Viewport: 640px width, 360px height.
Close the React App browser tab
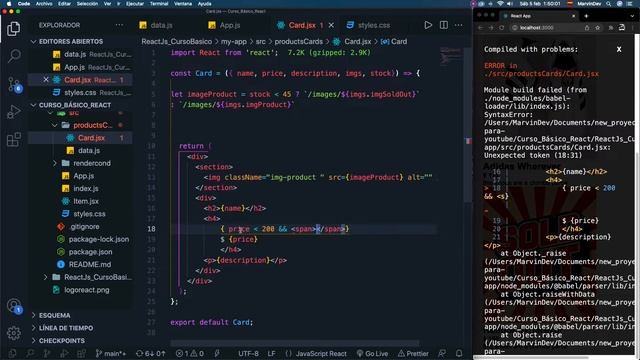click(573, 16)
